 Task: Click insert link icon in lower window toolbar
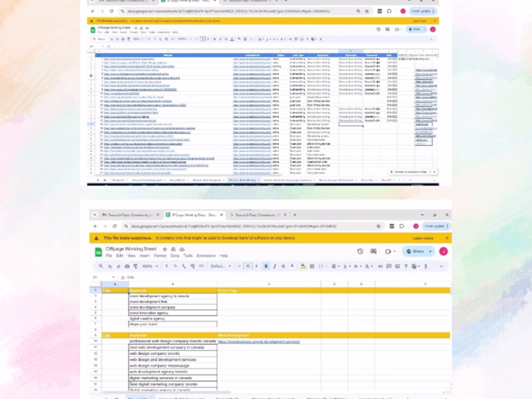coord(380,266)
